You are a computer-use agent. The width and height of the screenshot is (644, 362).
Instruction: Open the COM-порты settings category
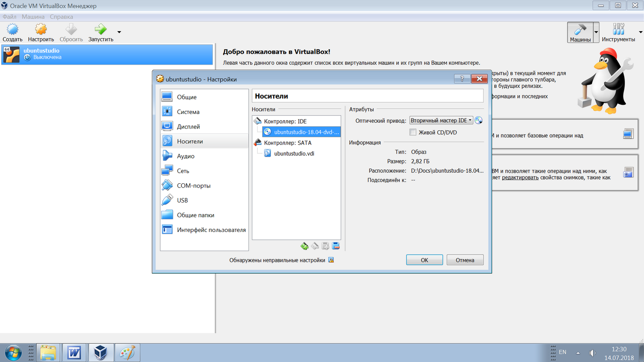point(204,186)
